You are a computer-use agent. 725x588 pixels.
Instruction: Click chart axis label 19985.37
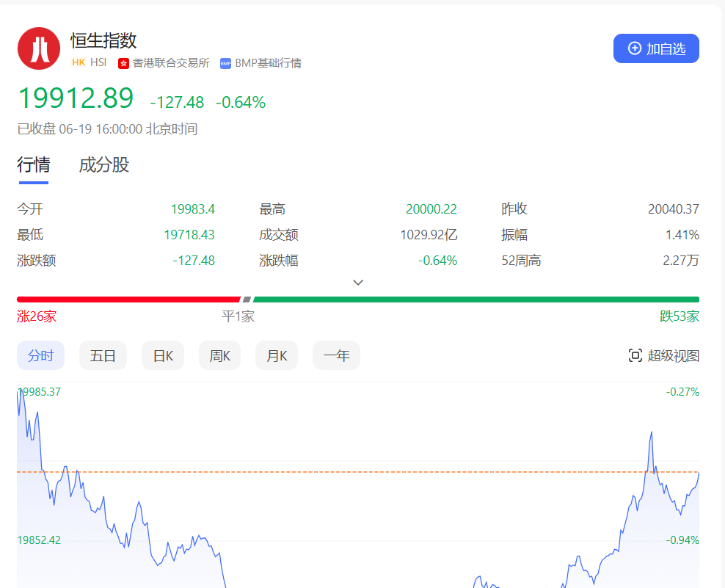pos(40,392)
